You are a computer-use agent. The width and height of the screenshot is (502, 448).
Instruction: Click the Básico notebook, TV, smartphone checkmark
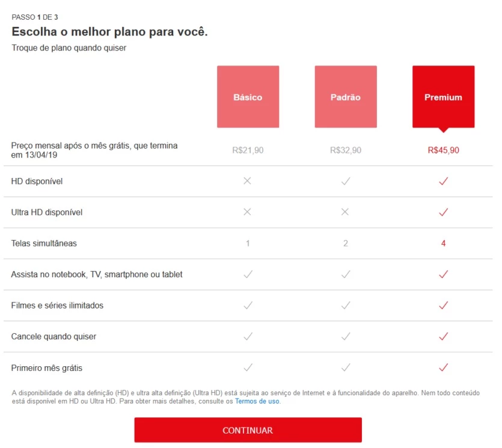[x=248, y=274]
